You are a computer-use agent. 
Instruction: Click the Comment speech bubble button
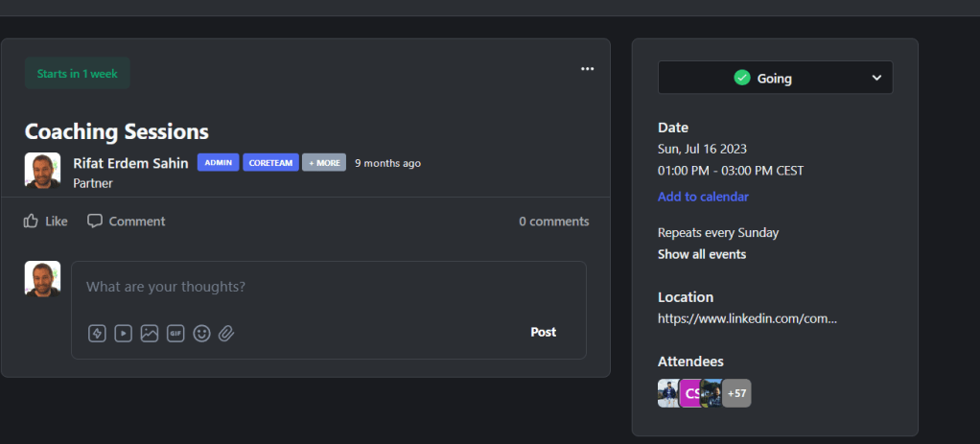tap(127, 221)
